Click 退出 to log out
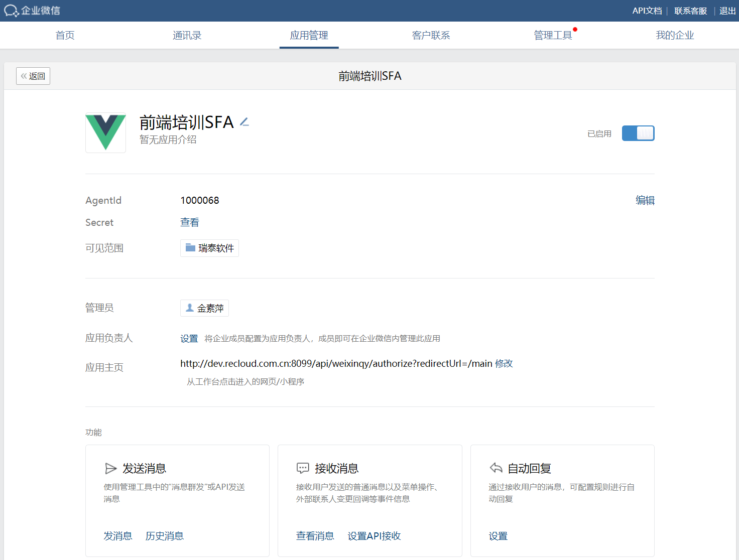This screenshot has width=739, height=560. coord(727,11)
